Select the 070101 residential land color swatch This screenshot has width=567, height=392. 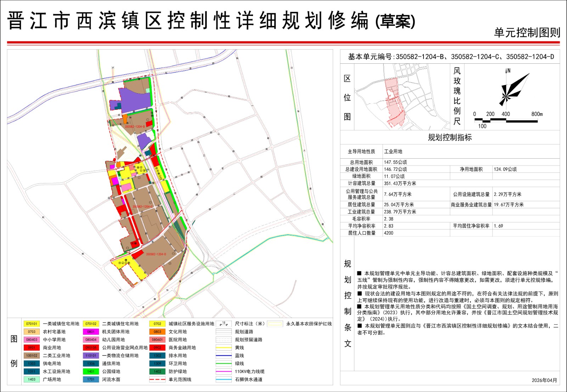pos(32,324)
